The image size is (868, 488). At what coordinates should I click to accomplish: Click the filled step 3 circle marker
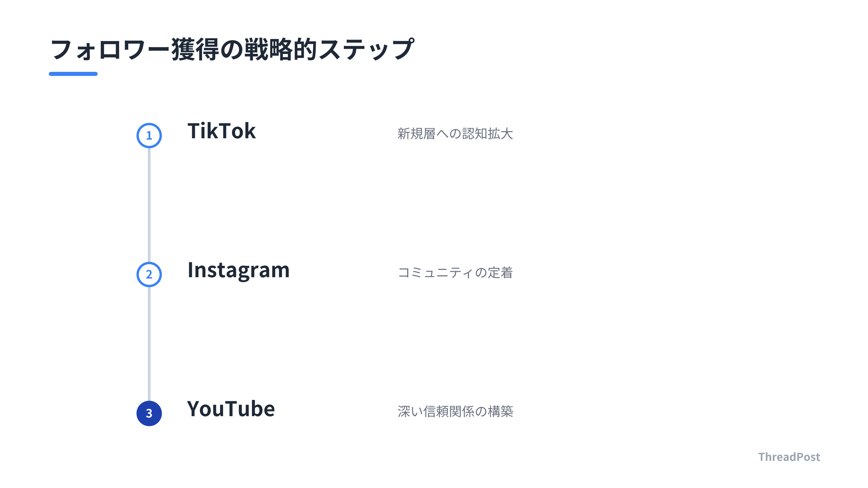149,413
